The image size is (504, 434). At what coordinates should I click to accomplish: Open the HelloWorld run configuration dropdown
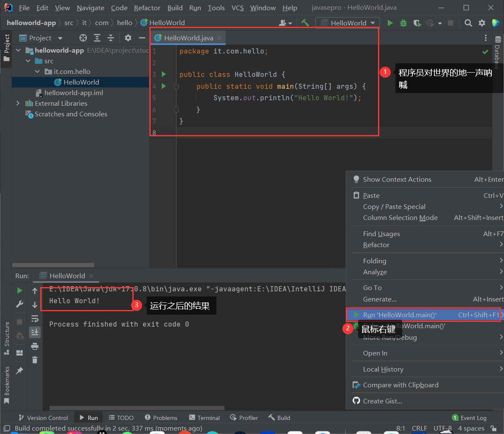pyautogui.click(x=348, y=23)
